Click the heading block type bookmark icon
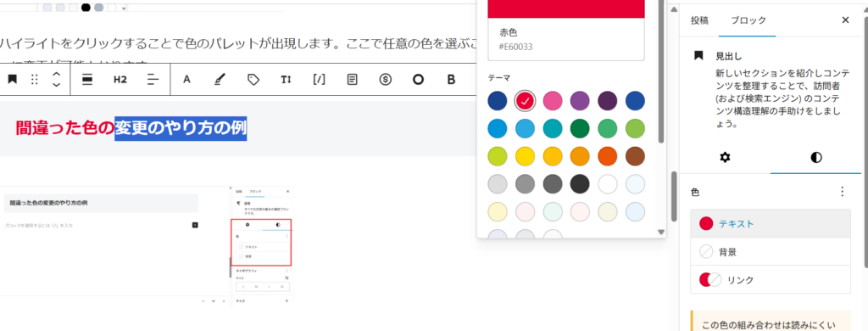The width and height of the screenshot is (868, 331). [12, 79]
